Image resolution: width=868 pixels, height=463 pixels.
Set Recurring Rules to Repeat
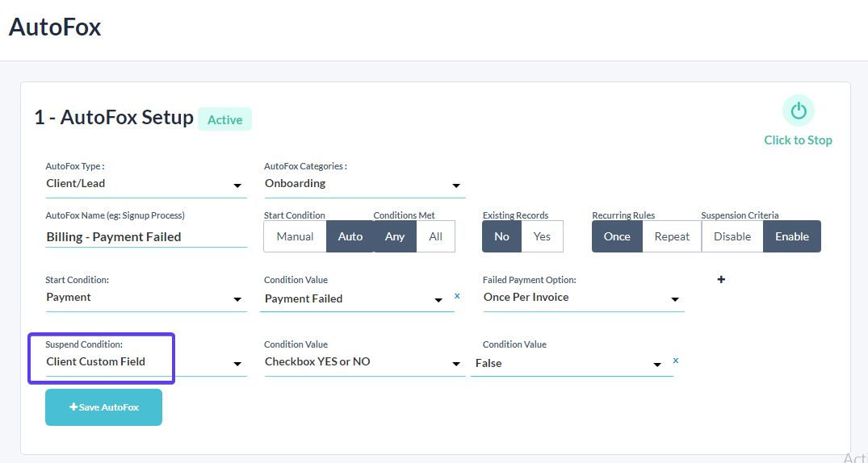[672, 236]
